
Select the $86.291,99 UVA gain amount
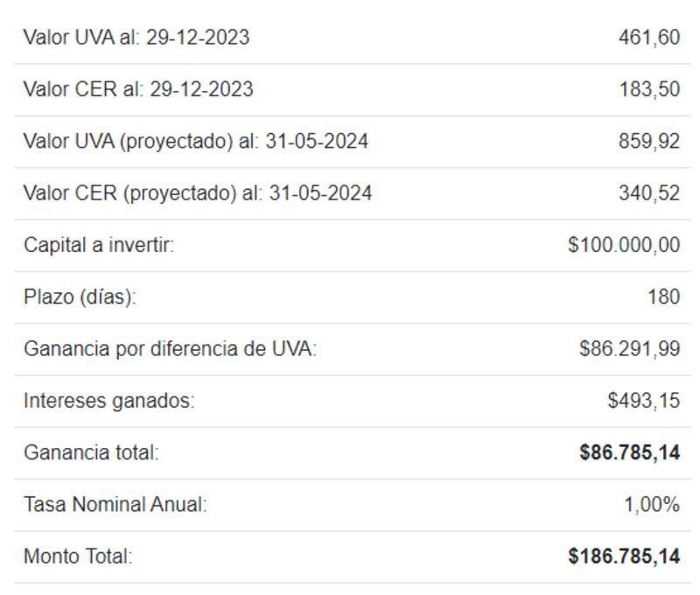tap(629, 349)
